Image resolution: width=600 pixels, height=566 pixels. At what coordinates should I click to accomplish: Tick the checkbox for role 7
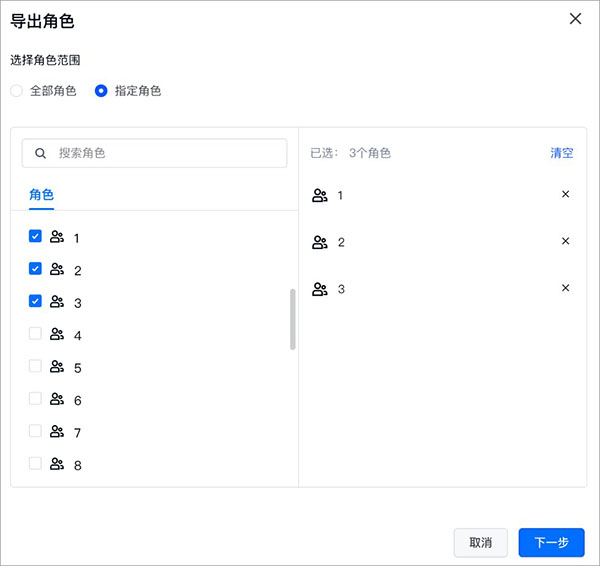[35, 431]
